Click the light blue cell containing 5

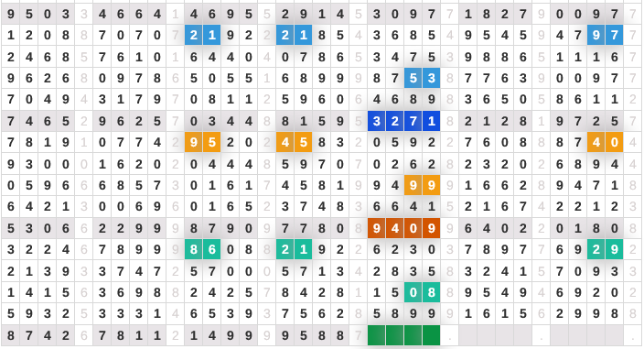pyautogui.click(x=413, y=78)
